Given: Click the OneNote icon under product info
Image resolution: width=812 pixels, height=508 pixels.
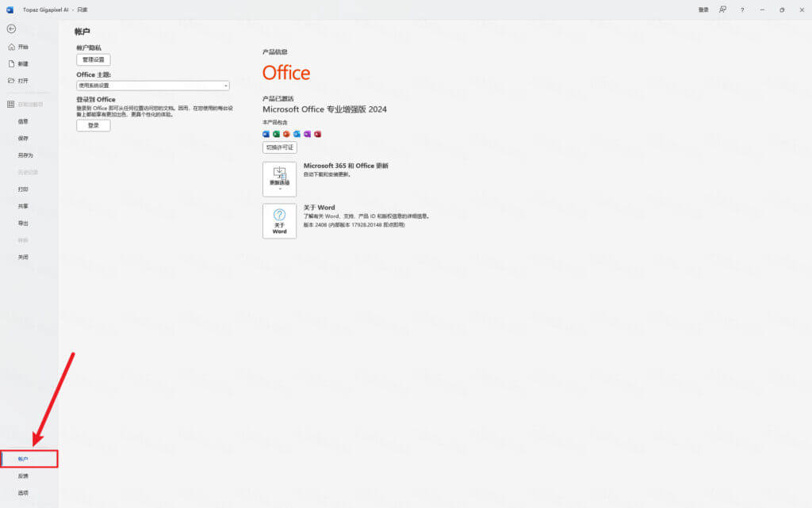Looking at the screenshot, I should pyautogui.click(x=307, y=134).
